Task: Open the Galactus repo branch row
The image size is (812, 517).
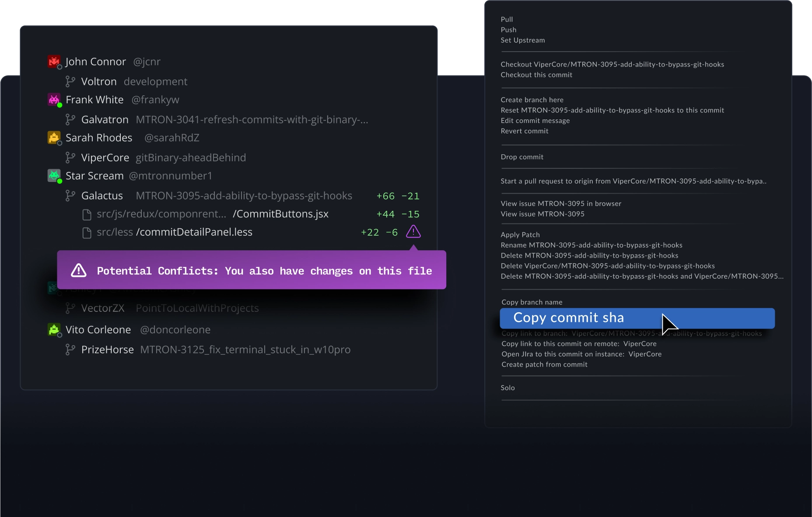Action: [242, 196]
